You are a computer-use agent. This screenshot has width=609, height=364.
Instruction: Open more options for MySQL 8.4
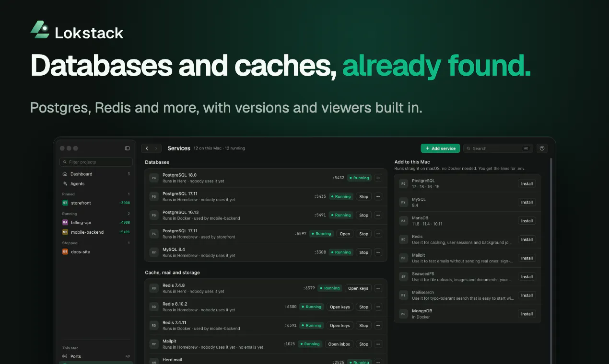click(378, 252)
